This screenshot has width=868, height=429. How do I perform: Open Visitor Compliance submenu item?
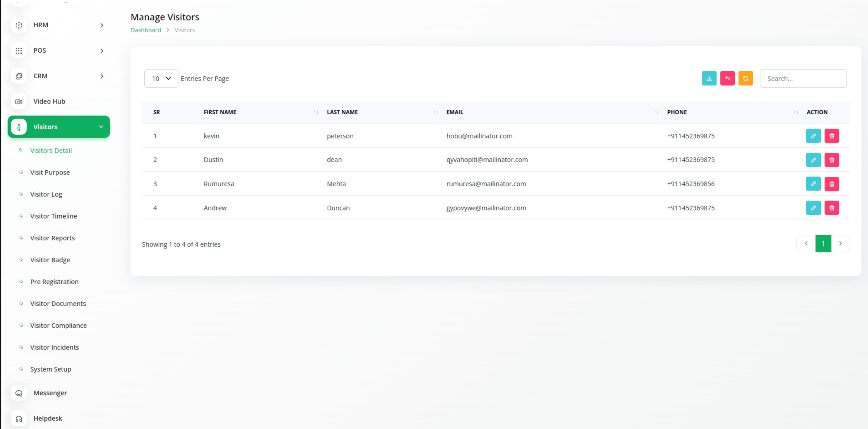(58, 326)
